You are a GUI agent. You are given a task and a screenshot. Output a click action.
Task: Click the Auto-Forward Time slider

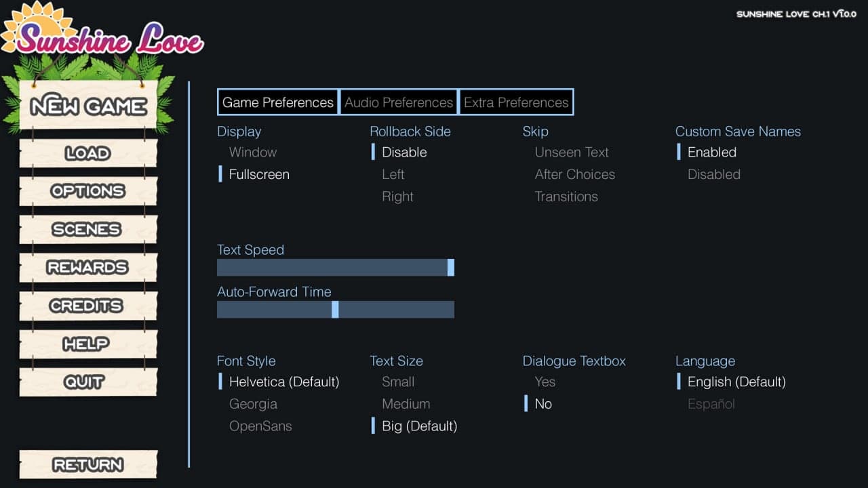point(335,310)
